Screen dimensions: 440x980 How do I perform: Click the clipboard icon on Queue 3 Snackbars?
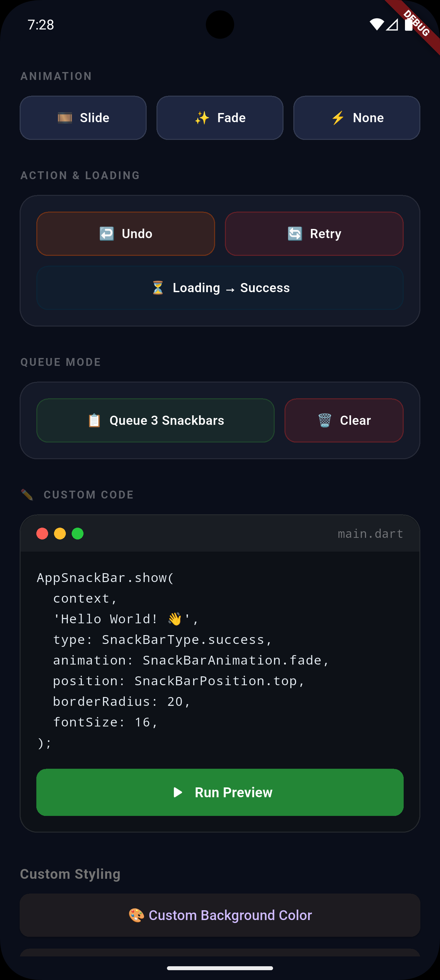point(94,420)
